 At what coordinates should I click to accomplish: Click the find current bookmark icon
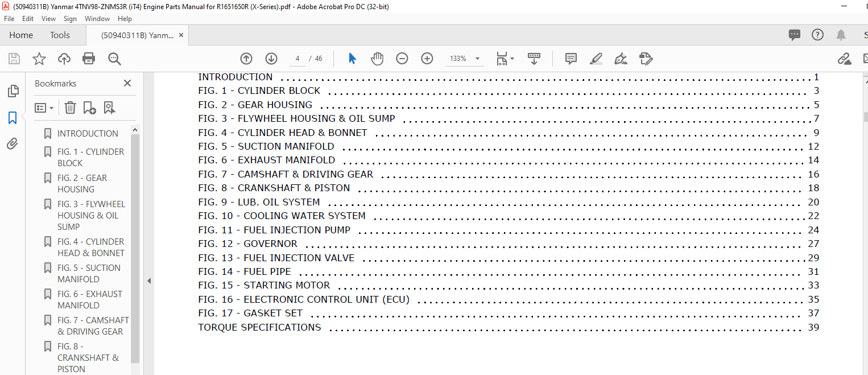point(109,108)
